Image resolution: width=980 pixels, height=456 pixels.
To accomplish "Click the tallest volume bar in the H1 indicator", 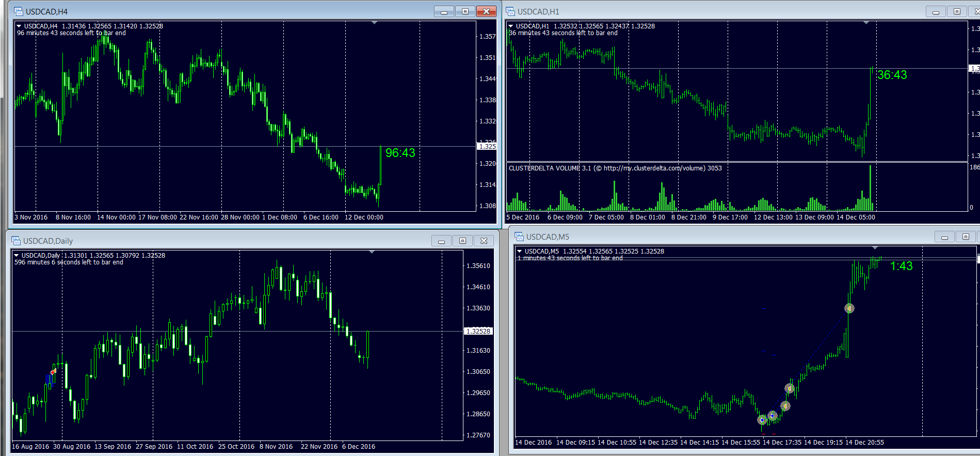I will tap(870, 187).
